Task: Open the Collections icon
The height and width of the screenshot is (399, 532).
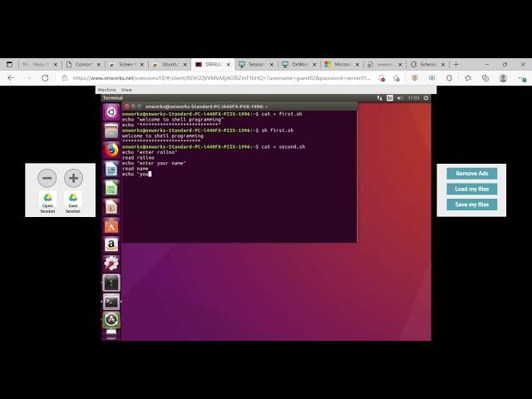Action: (x=485, y=78)
